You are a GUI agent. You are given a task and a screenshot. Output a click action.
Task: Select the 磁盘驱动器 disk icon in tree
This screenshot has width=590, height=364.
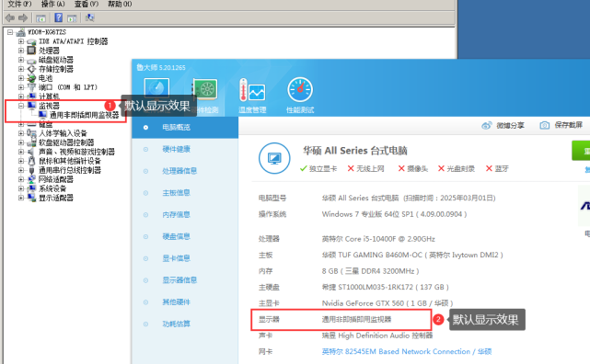click(31, 60)
